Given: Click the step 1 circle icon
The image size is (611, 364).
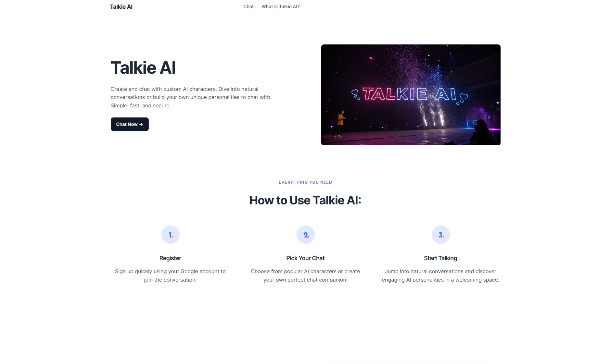Looking at the screenshot, I should click(171, 235).
